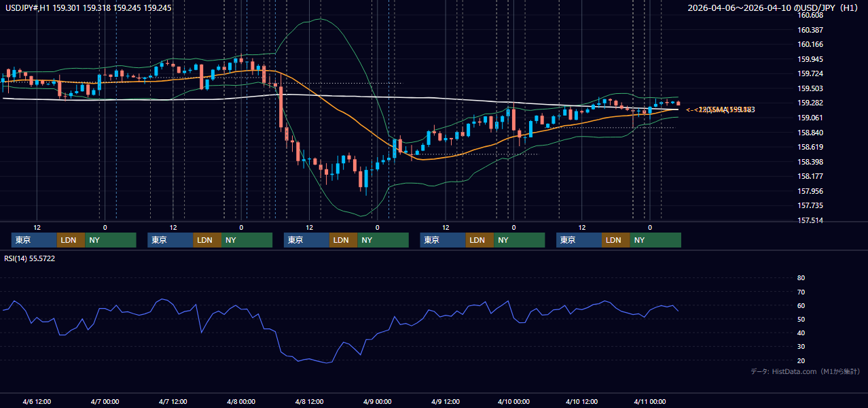This screenshot has width=868, height=408.
Task: Click the 4/8 00:00 date label
Action: point(241,401)
